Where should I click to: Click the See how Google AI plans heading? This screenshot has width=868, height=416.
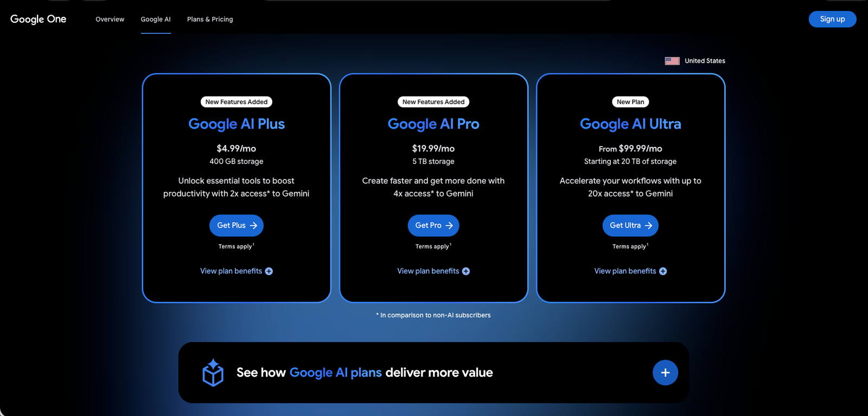[x=365, y=373]
